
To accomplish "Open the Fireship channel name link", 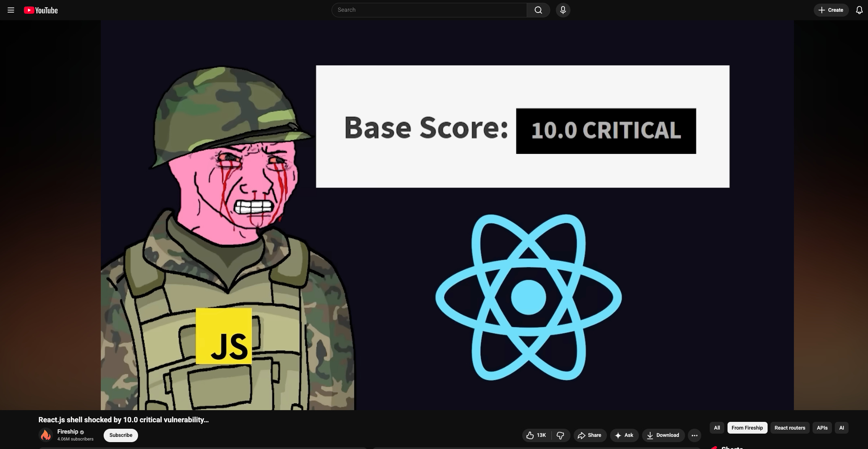I will pyautogui.click(x=68, y=432).
